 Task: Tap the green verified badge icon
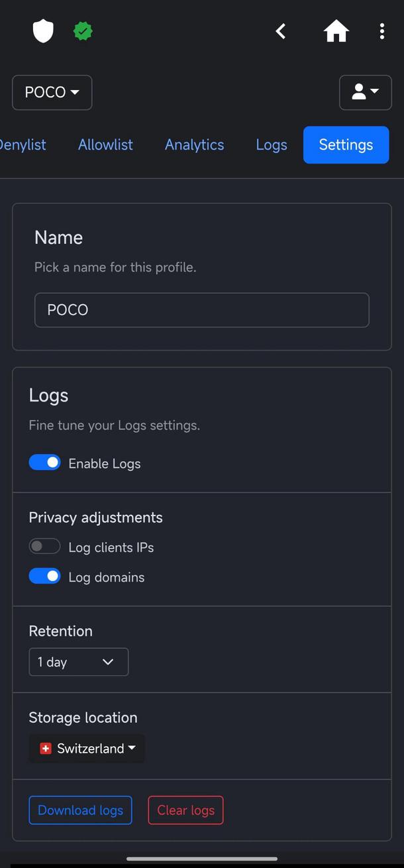[83, 31]
